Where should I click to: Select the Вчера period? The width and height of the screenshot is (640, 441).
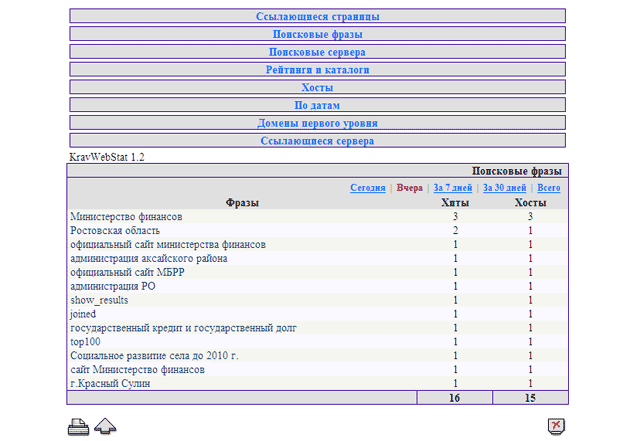coord(409,188)
